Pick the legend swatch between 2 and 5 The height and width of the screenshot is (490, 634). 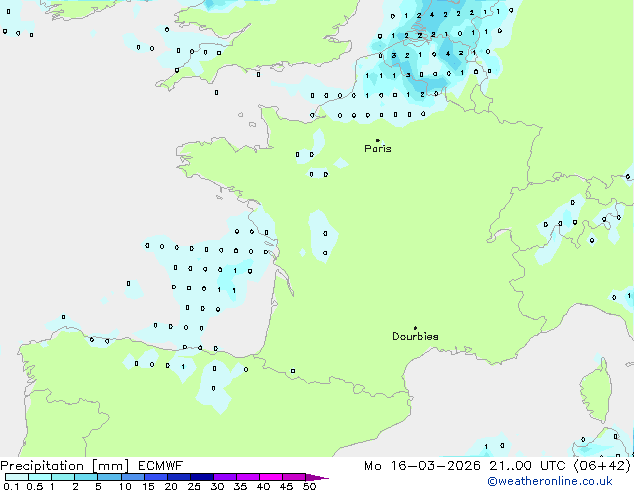(86, 477)
